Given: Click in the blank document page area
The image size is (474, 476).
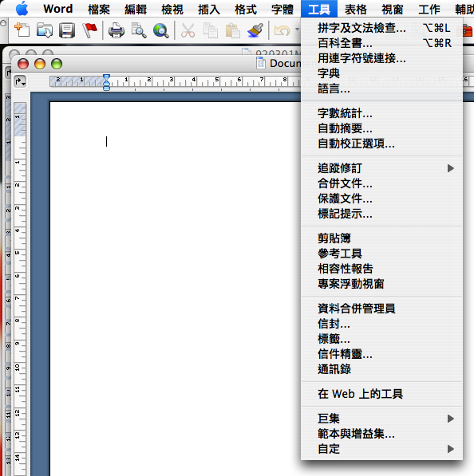Looking at the screenshot, I should (x=176, y=289).
